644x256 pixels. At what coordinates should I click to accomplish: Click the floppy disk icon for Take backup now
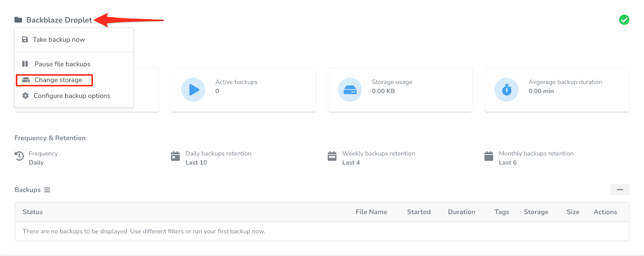click(25, 39)
